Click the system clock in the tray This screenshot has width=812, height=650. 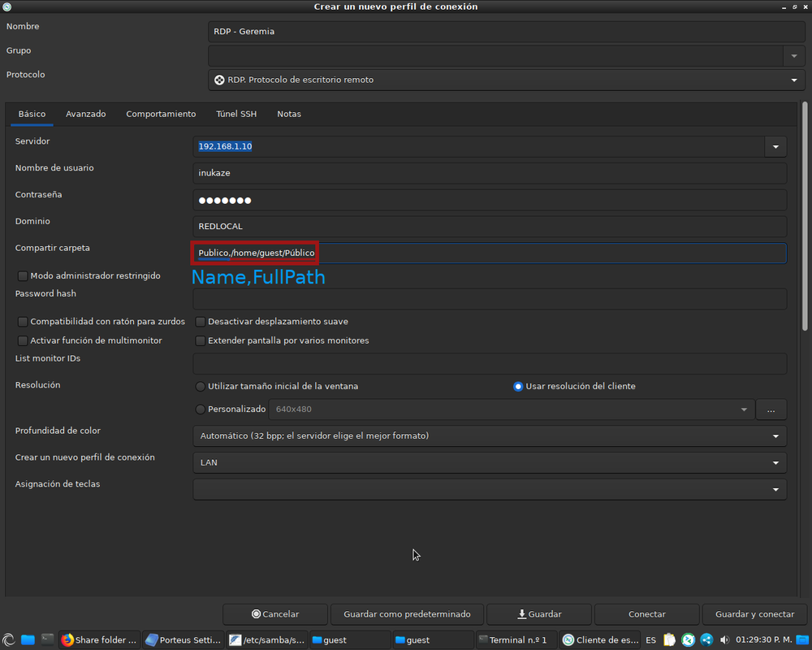763,640
